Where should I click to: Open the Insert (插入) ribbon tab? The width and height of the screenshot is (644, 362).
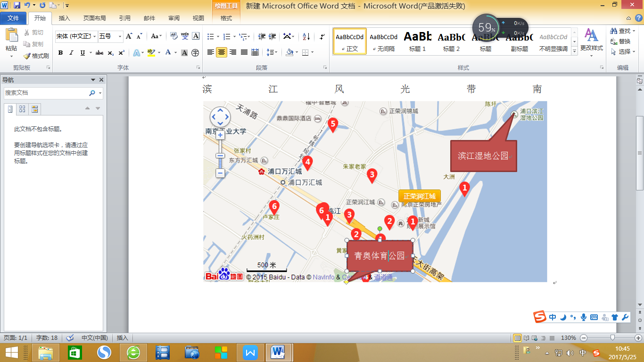[64, 18]
